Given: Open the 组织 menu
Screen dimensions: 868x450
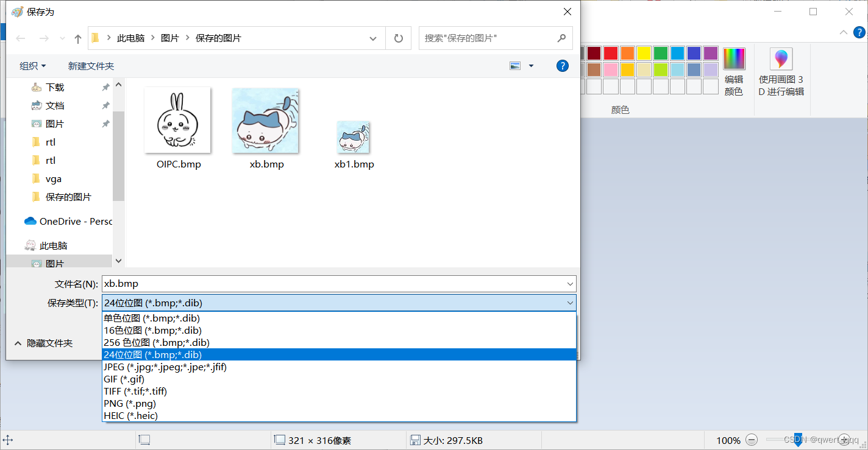Looking at the screenshot, I should tap(32, 66).
